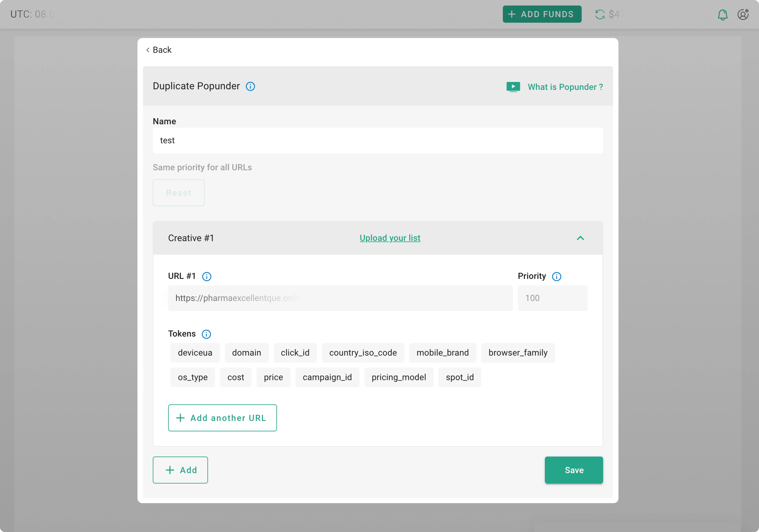Collapse the Creative #1 section
The image size is (759, 532).
click(x=581, y=238)
